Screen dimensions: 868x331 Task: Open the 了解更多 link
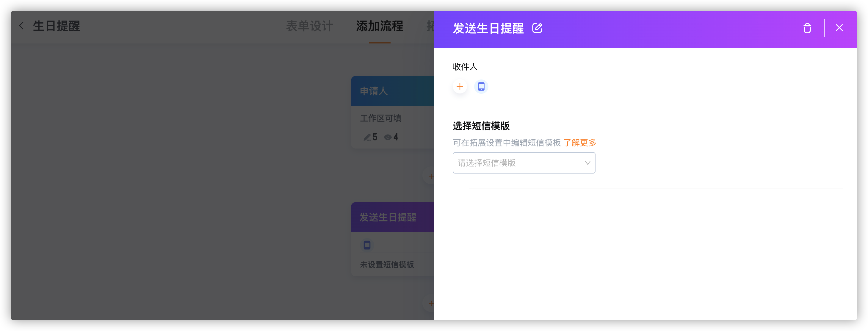(x=579, y=143)
